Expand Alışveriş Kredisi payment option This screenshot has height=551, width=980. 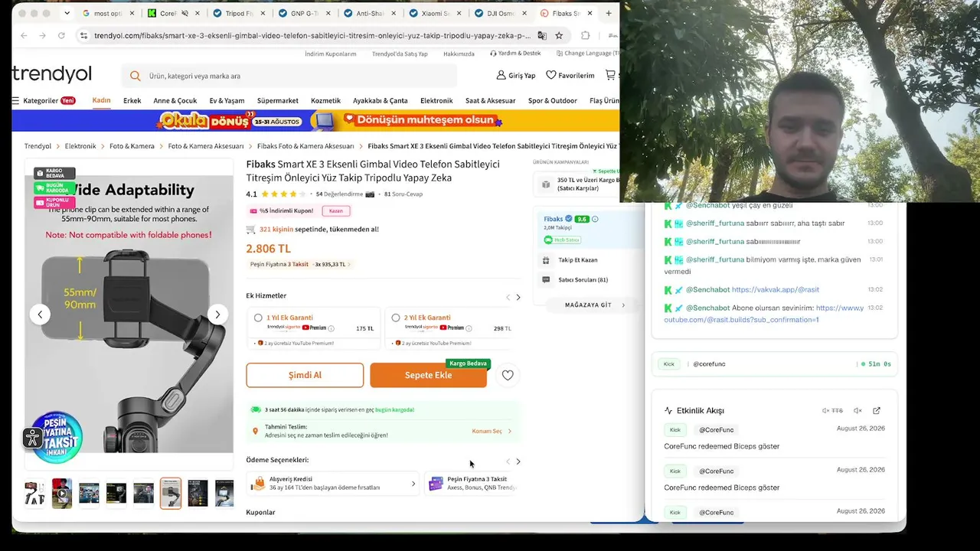click(413, 484)
